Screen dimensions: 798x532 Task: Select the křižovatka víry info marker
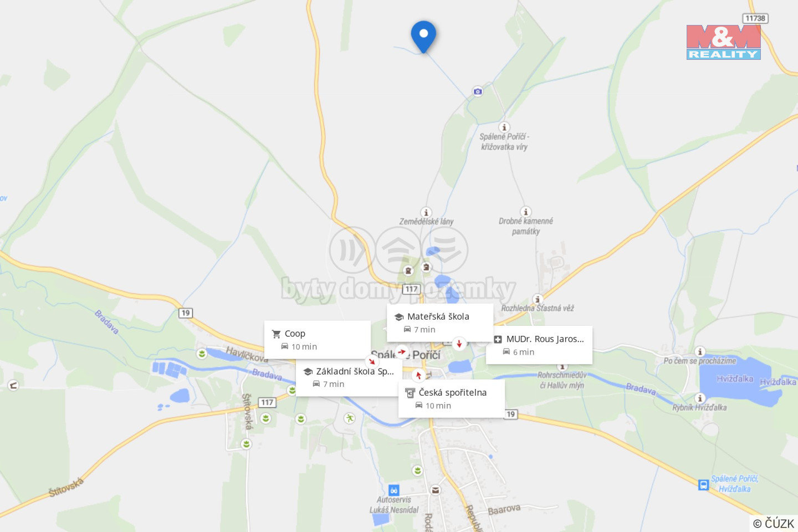pyautogui.click(x=504, y=127)
